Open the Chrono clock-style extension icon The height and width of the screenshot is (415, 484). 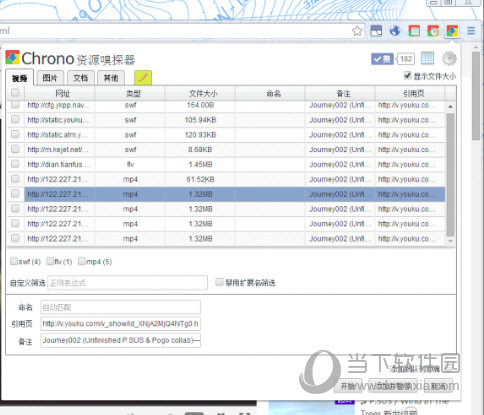coord(433,31)
